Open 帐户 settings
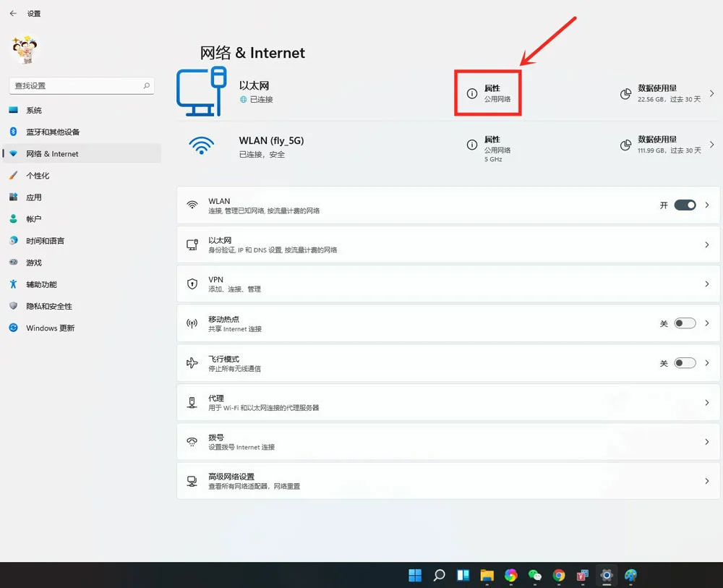This screenshot has width=723, height=588. [82, 218]
